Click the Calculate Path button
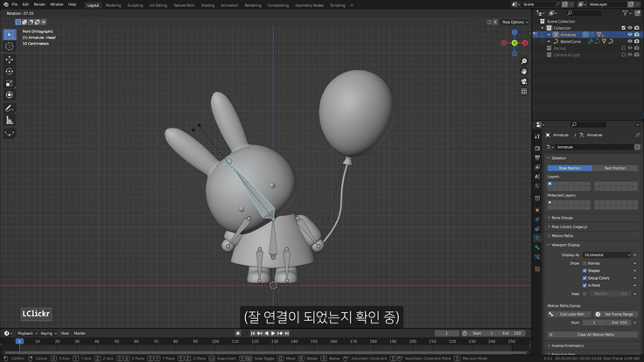This screenshot has width=644, height=362. coord(569,314)
